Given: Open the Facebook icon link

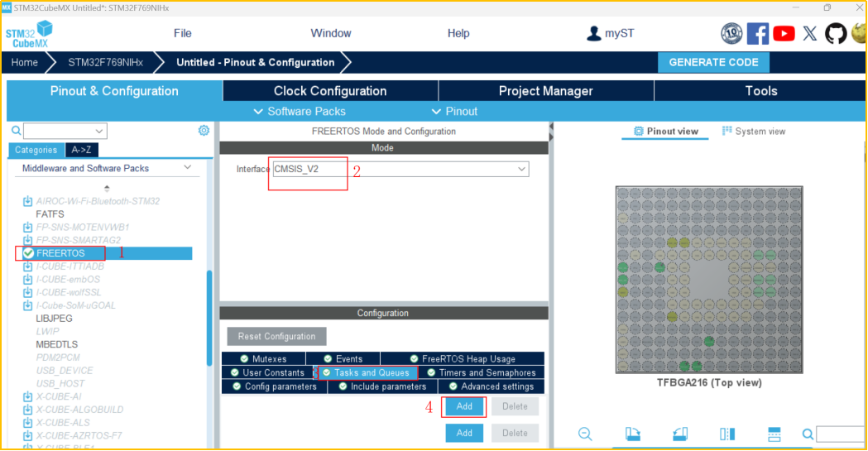Looking at the screenshot, I should [758, 34].
